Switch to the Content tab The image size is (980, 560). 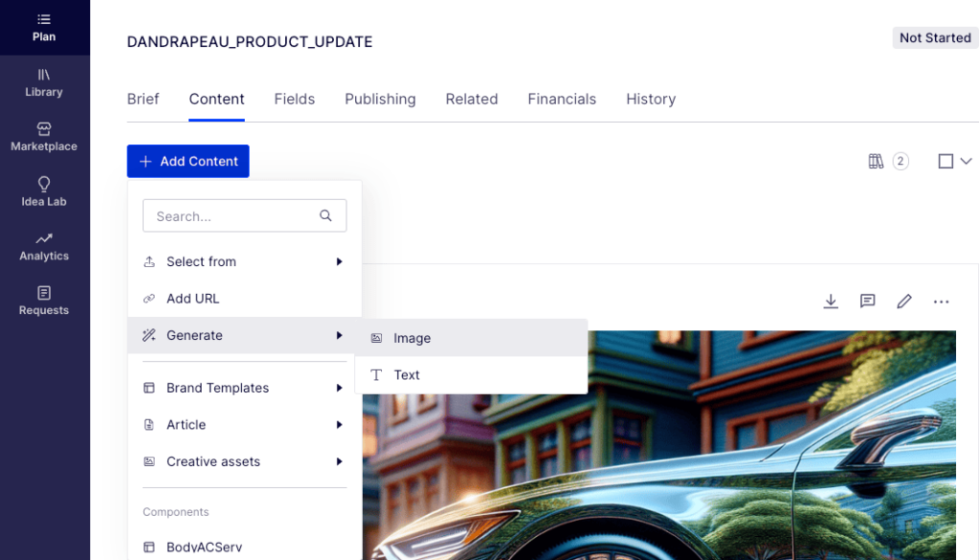click(x=217, y=100)
